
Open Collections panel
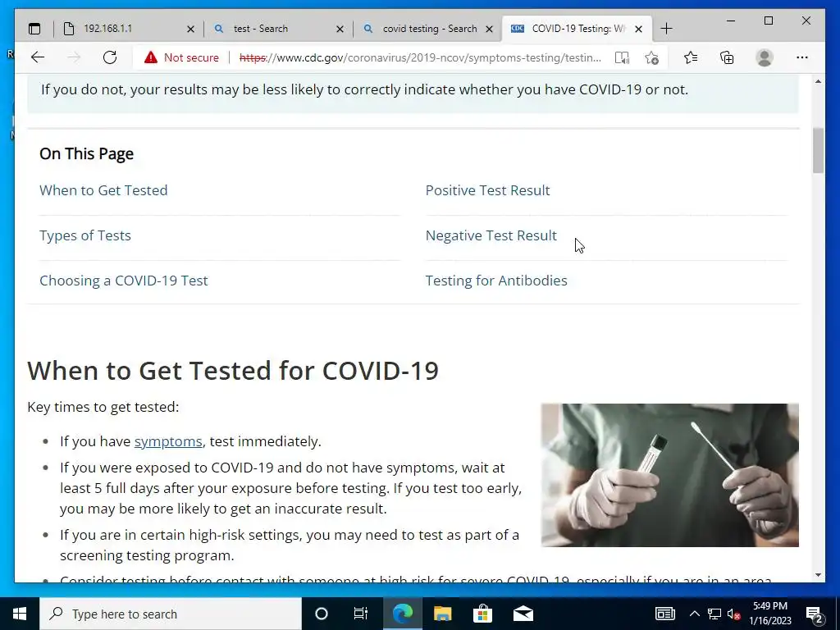pos(727,57)
